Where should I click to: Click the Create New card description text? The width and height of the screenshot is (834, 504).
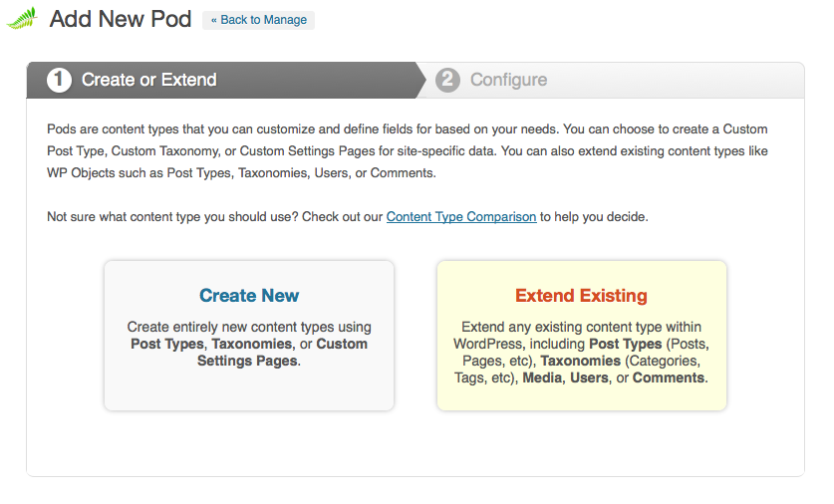(x=249, y=344)
